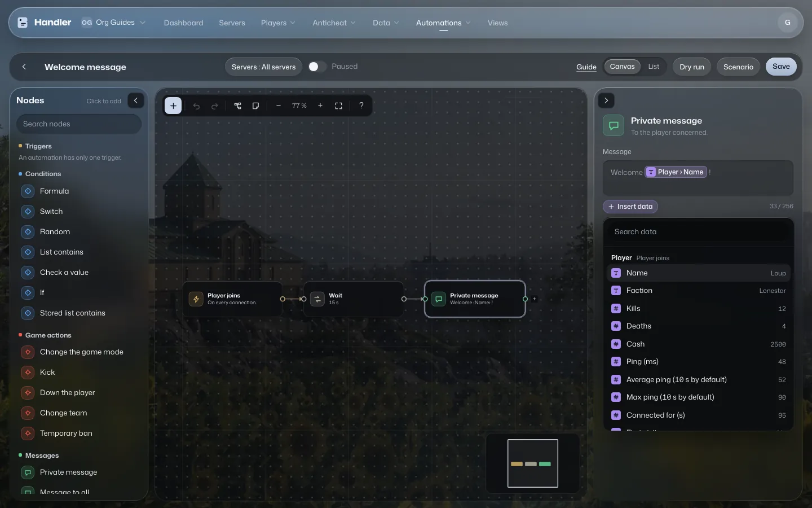Open the Servers: All servers filter
Image resolution: width=812 pixels, height=508 pixels.
[263, 67]
